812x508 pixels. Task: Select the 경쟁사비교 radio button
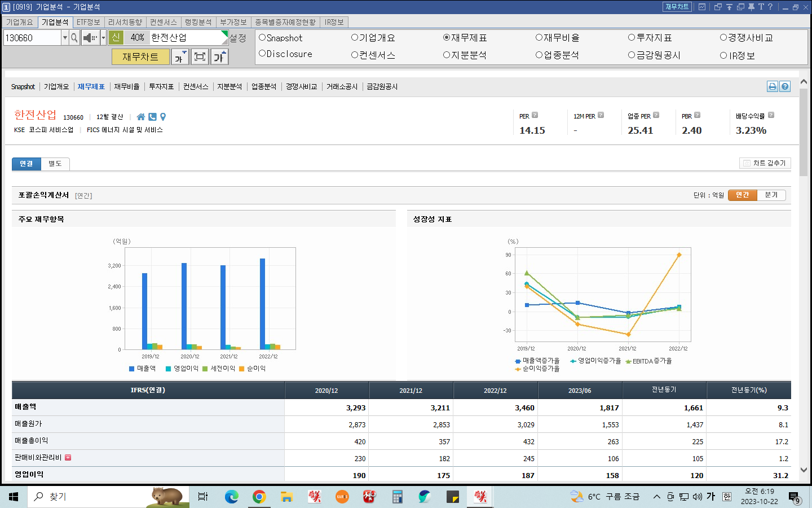point(723,38)
